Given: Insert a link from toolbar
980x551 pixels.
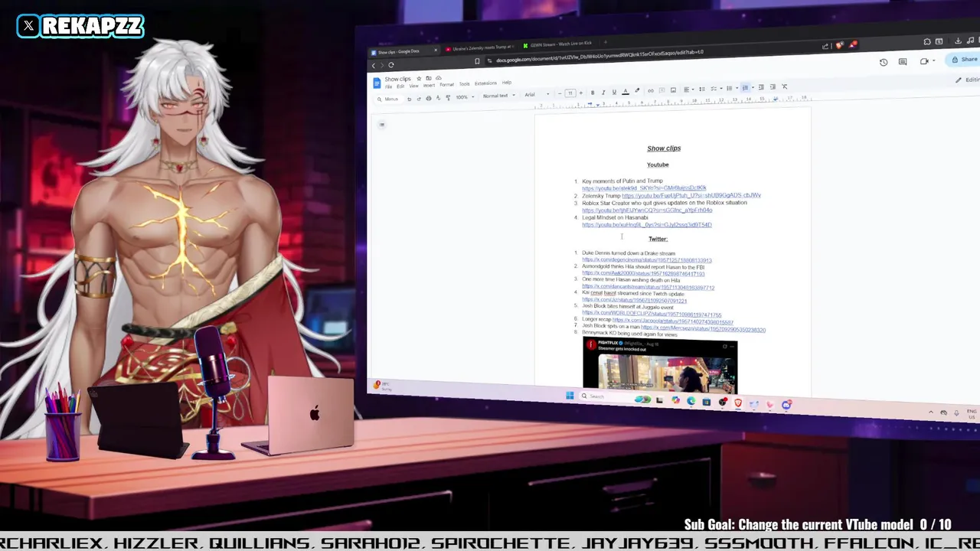Looking at the screenshot, I should point(651,90).
